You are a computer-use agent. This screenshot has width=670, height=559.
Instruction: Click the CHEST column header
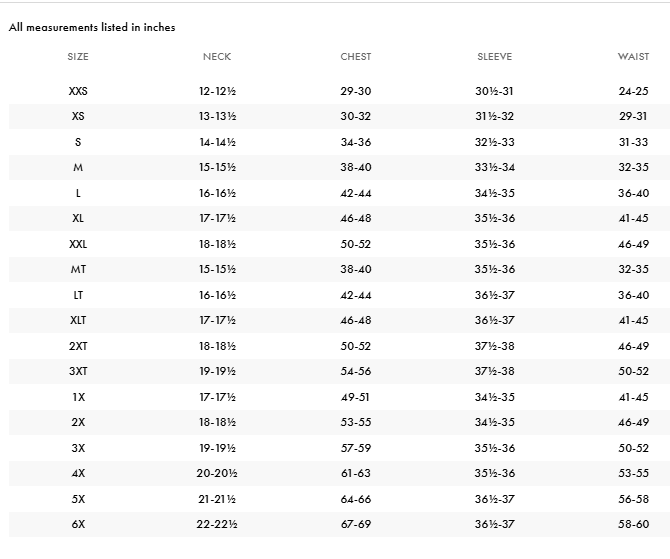click(356, 56)
